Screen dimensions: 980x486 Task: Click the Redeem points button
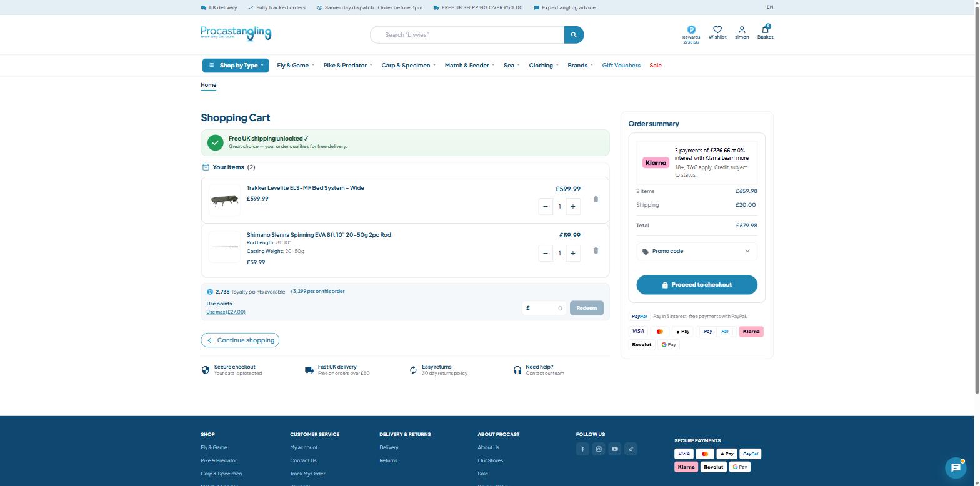tap(587, 308)
